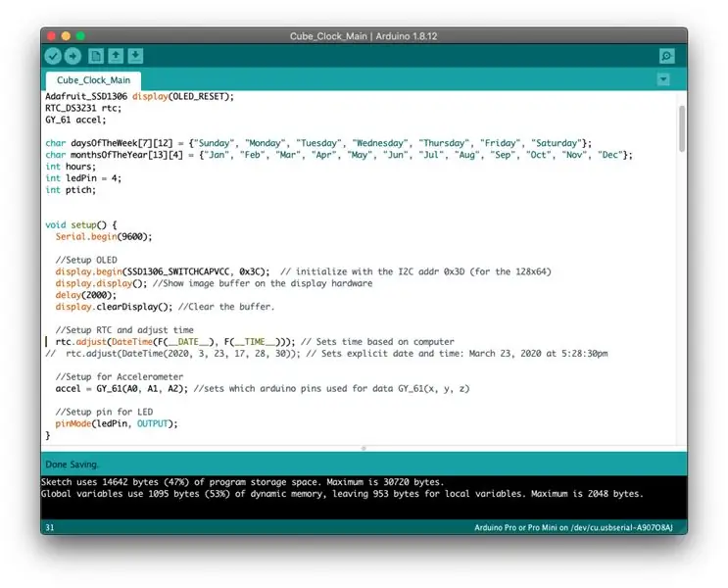Select the Cube_Clock_Main tab
This screenshot has height=588, width=728.
point(93,80)
